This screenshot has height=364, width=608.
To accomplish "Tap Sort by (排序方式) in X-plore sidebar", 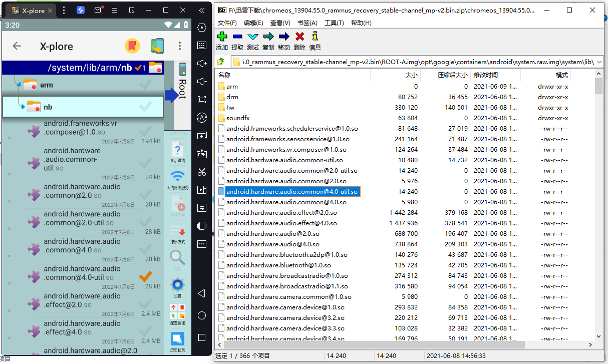I will 177,234.
